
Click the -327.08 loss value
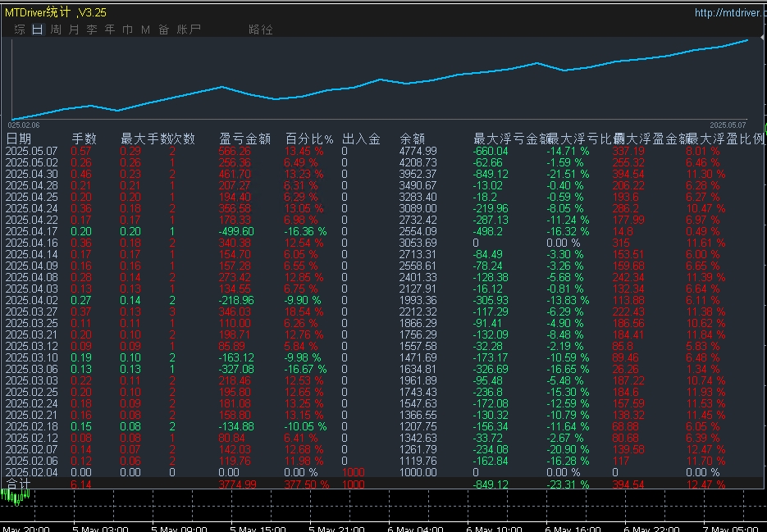tap(235, 369)
